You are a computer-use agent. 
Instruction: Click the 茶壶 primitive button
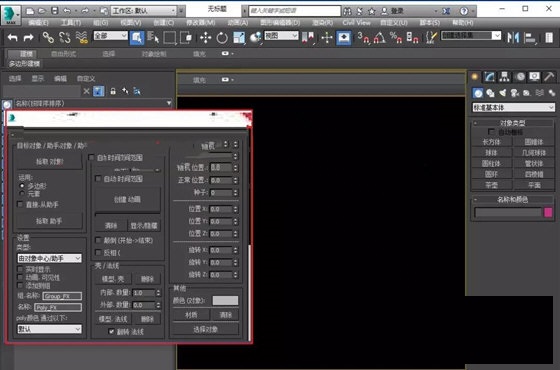(x=491, y=185)
